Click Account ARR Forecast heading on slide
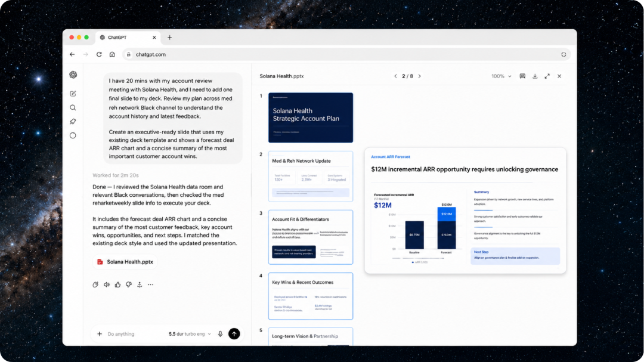This screenshot has height=362, width=644. coord(391,157)
